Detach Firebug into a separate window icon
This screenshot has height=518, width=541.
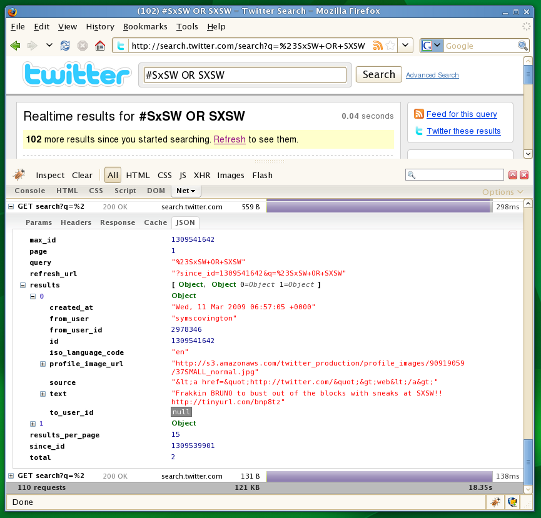[512, 175]
